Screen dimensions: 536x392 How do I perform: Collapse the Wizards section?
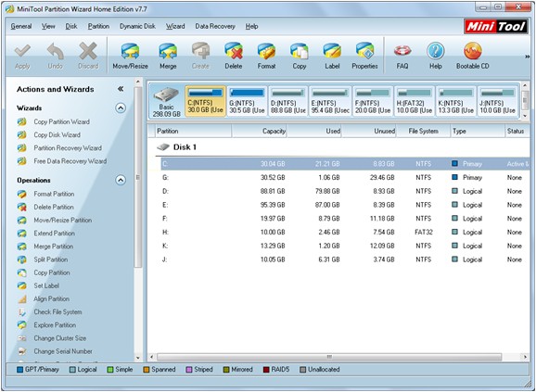tap(121, 108)
